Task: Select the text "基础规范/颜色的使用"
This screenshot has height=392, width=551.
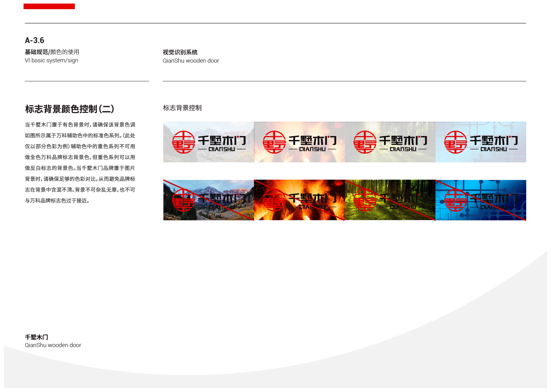Action: coord(52,52)
